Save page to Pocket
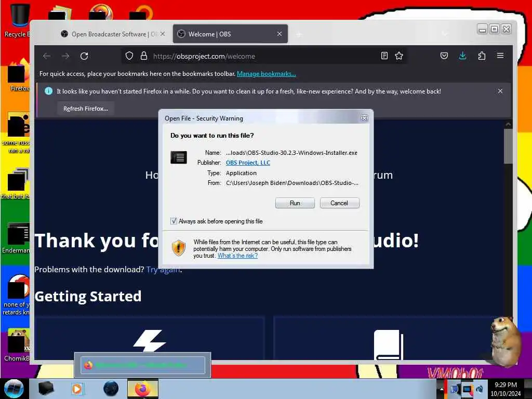Image resolution: width=532 pixels, height=399 pixels. 444,56
